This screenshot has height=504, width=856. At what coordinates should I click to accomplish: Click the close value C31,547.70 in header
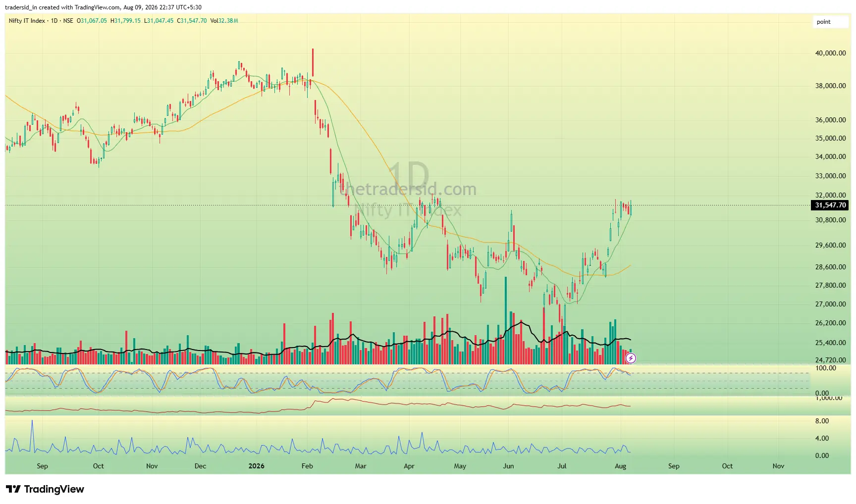[x=192, y=21]
